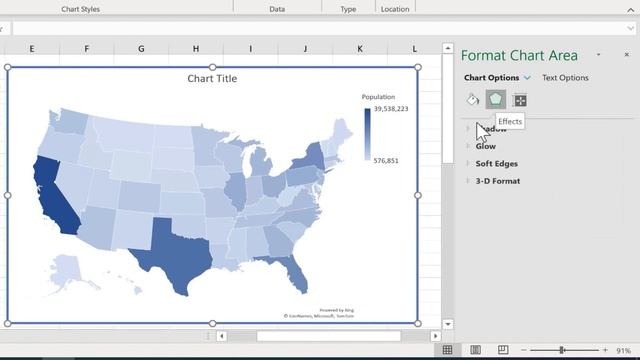Zoom in with the plus button
This screenshot has width=640, height=360.
(605, 350)
